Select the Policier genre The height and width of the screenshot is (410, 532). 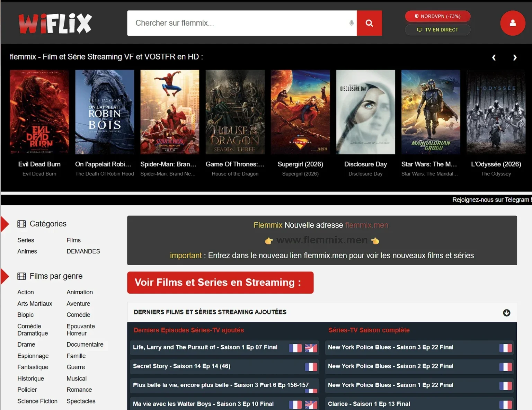27,390
